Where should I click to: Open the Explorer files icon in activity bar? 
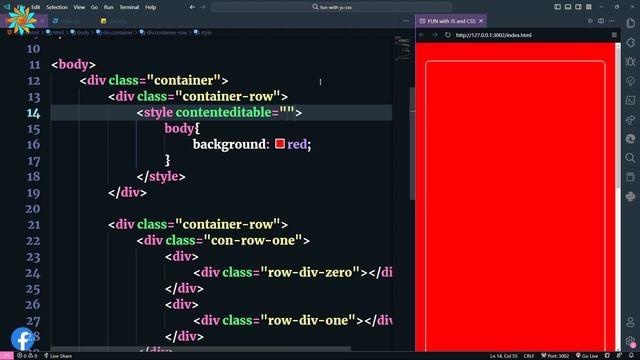(x=631, y=23)
